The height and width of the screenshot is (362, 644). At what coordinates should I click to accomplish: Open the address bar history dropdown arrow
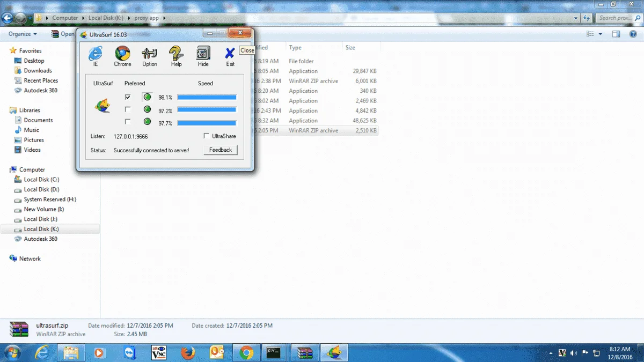576,18
